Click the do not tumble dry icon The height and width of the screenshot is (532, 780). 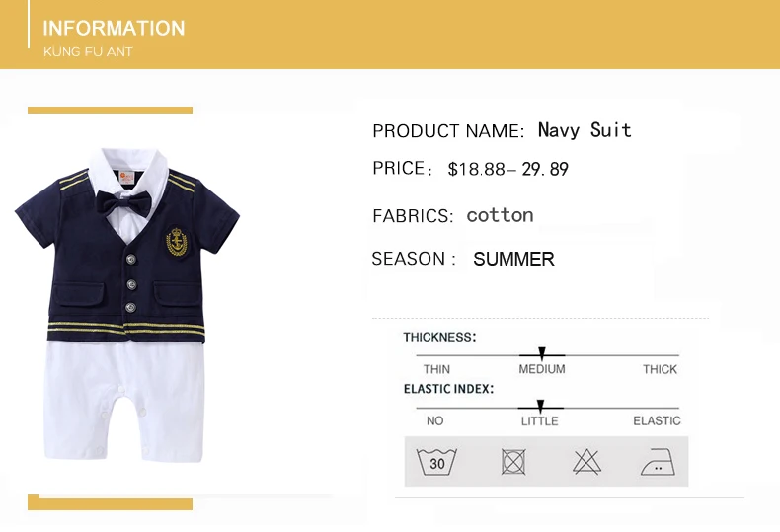[513, 462]
